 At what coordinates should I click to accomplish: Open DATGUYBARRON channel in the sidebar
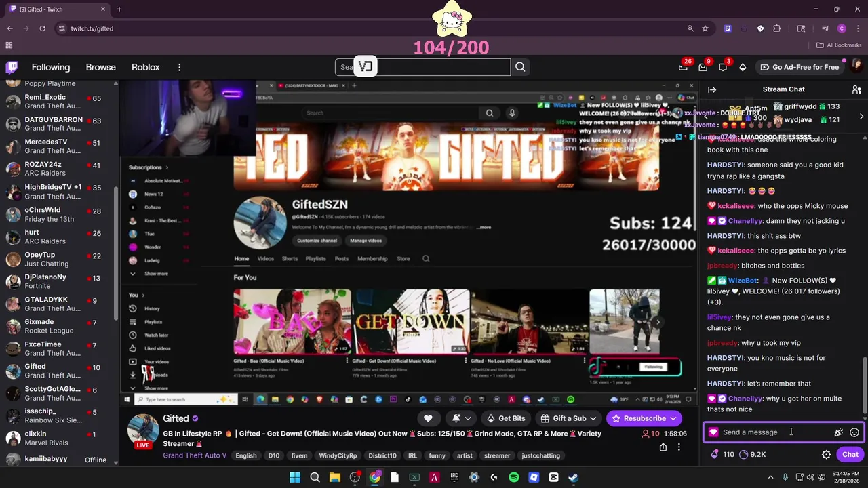60,124
